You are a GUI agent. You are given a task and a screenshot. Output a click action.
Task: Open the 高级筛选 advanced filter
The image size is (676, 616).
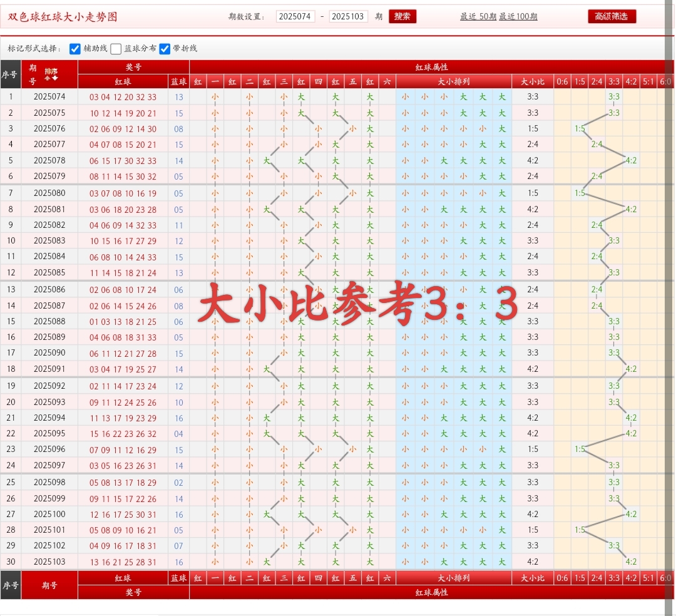click(612, 16)
